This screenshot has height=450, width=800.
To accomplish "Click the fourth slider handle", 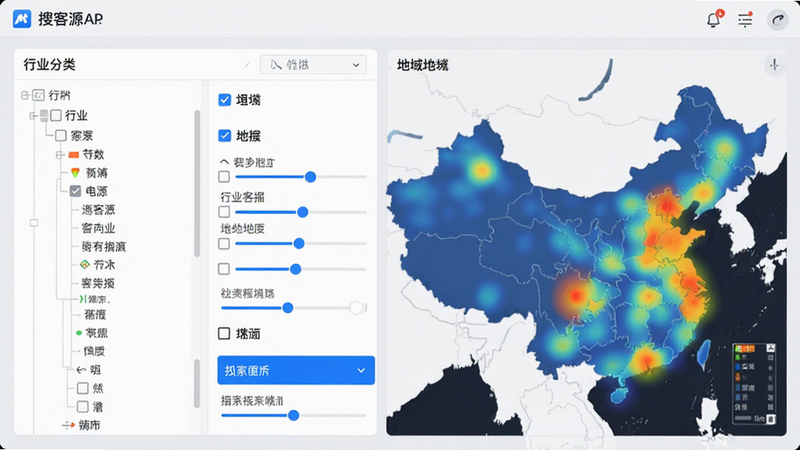I will pyautogui.click(x=295, y=269).
